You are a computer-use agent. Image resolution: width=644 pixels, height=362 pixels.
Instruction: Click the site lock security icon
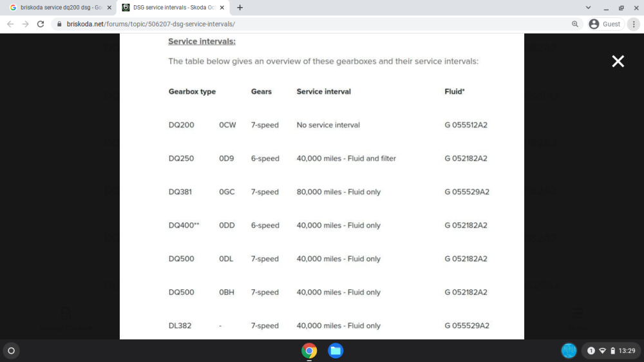[59, 24]
